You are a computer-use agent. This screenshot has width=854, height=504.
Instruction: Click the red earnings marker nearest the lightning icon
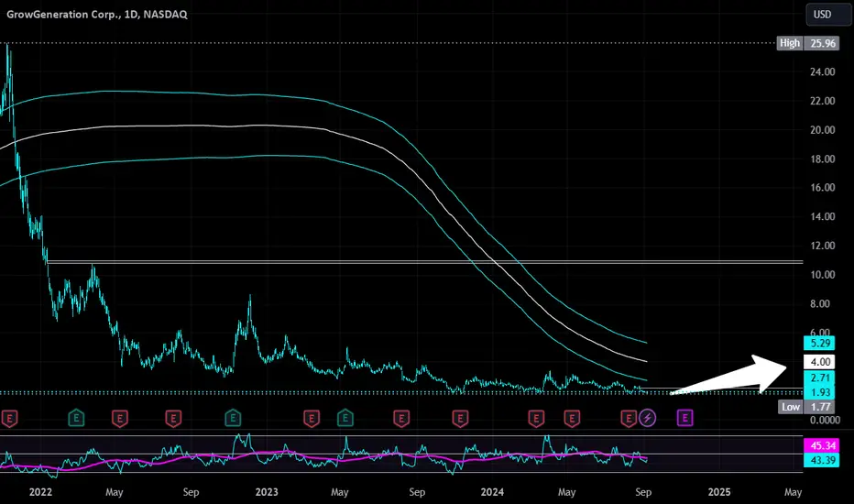(629, 418)
